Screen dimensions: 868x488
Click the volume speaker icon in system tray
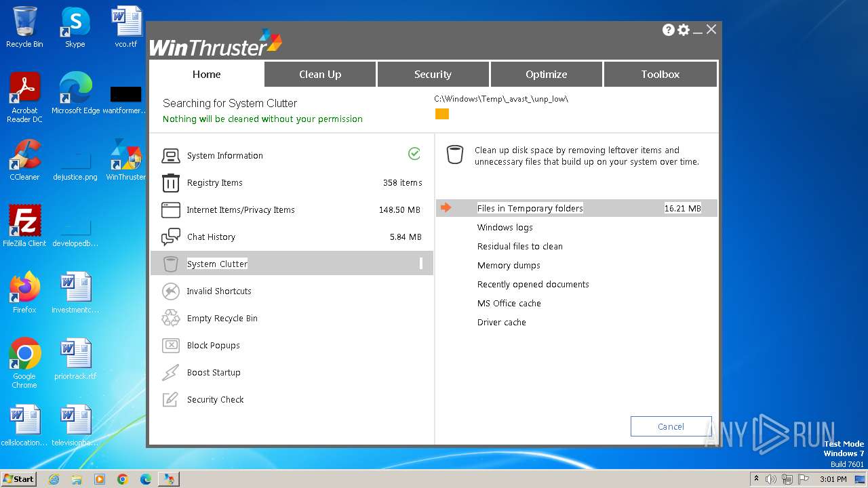click(771, 479)
